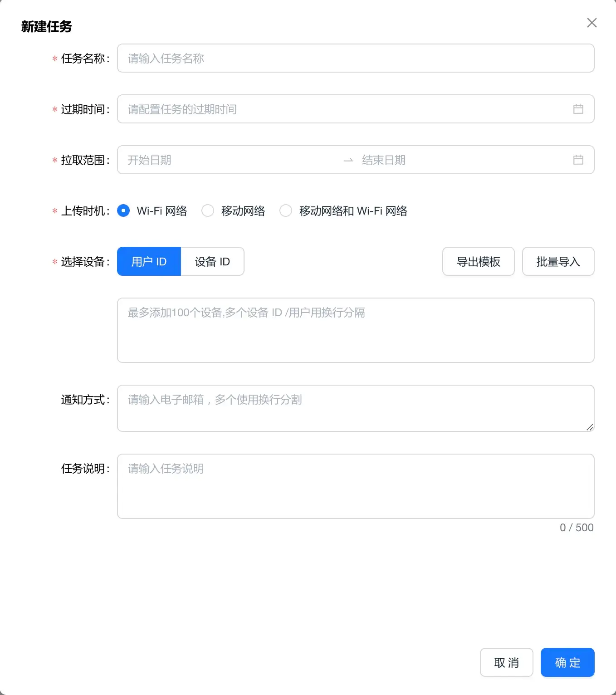This screenshot has height=695, width=616.
Task: Click calendar icon in 拉取范围 field
Action: [x=578, y=160]
